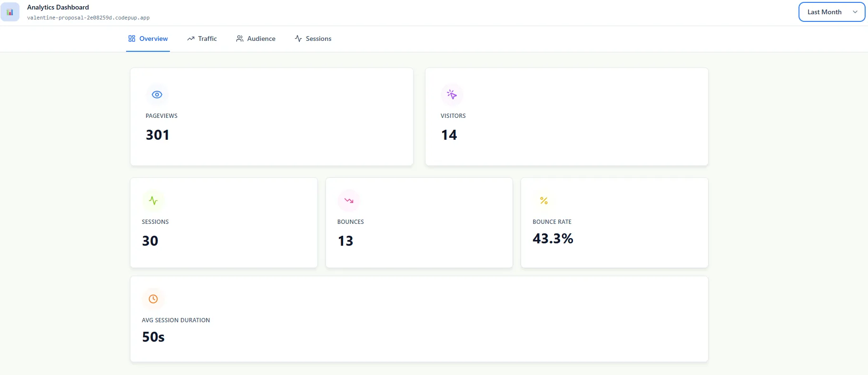
Task: Click the Visitors cursor-click icon
Action: pos(452,95)
